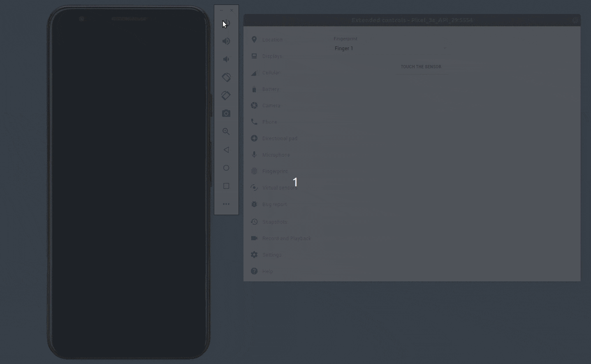Image resolution: width=591 pixels, height=364 pixels.
Task: Lower volume with the volume down icon
Action: pos(226,59)
